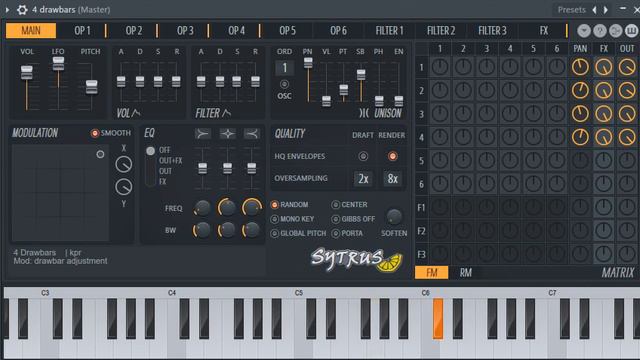Open the Presets list
The height and width of the screenshot is (360, 640).
point(571,9)
